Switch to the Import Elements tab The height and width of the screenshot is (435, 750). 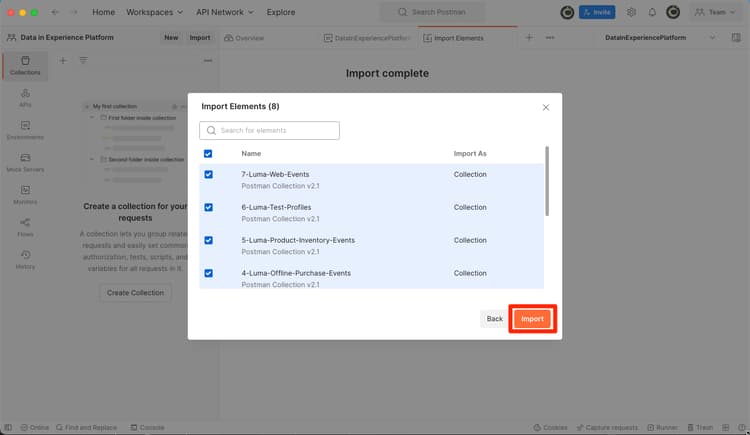pos(453,38)
